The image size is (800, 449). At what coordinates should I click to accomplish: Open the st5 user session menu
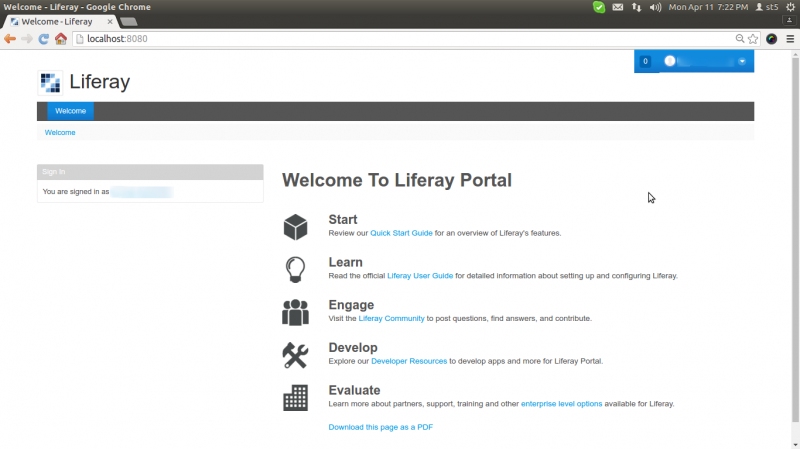767,7
